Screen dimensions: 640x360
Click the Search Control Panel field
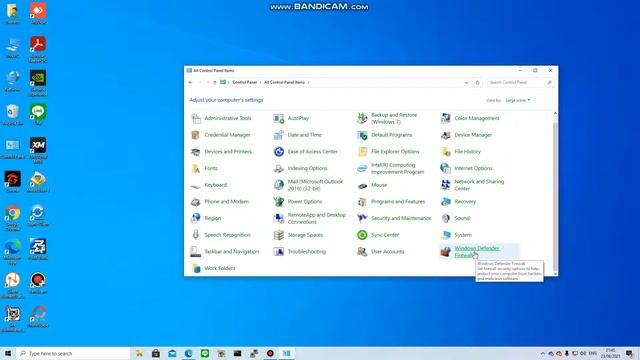pos(520,82)
